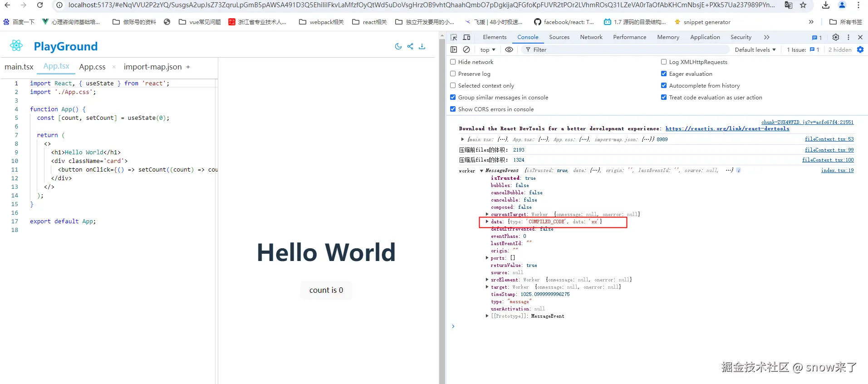Switch to the Sources tab

559,37
